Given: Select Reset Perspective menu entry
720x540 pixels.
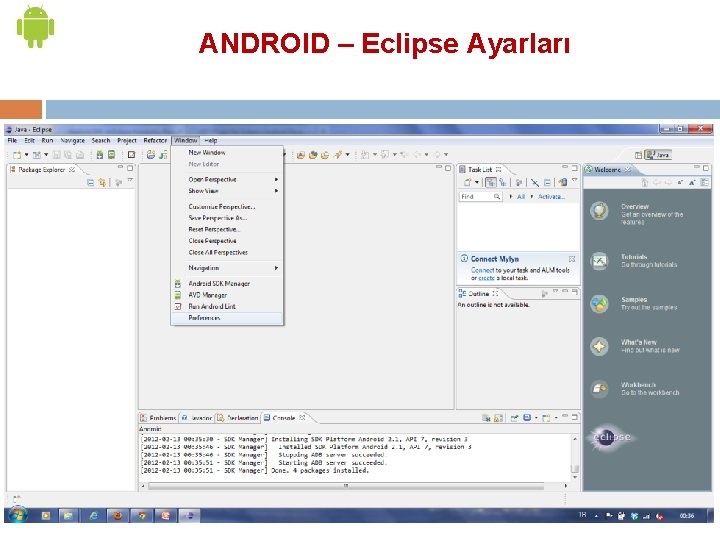Looking at the screenshot, I should click(227, 229).
